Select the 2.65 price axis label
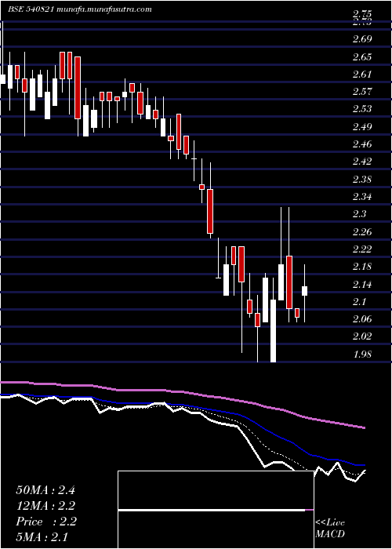Viewport: 392px width, 549px height. click(x=361, y=56)
